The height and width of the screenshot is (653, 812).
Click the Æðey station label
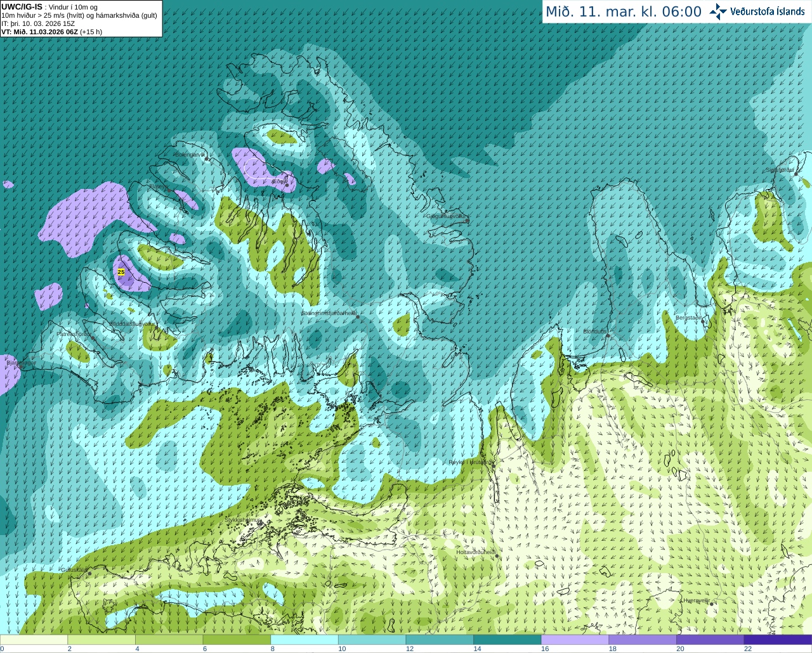point(278,181)
